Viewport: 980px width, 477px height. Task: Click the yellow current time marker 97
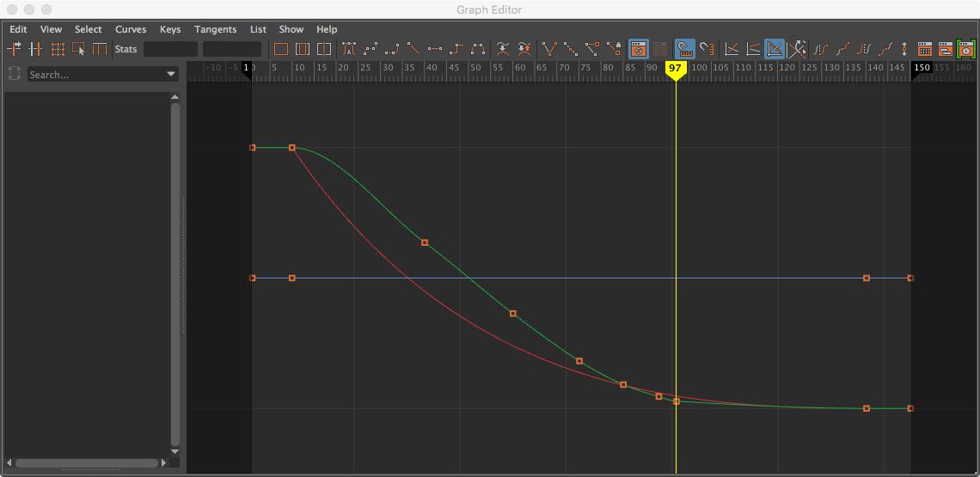(x=676, y=68)
